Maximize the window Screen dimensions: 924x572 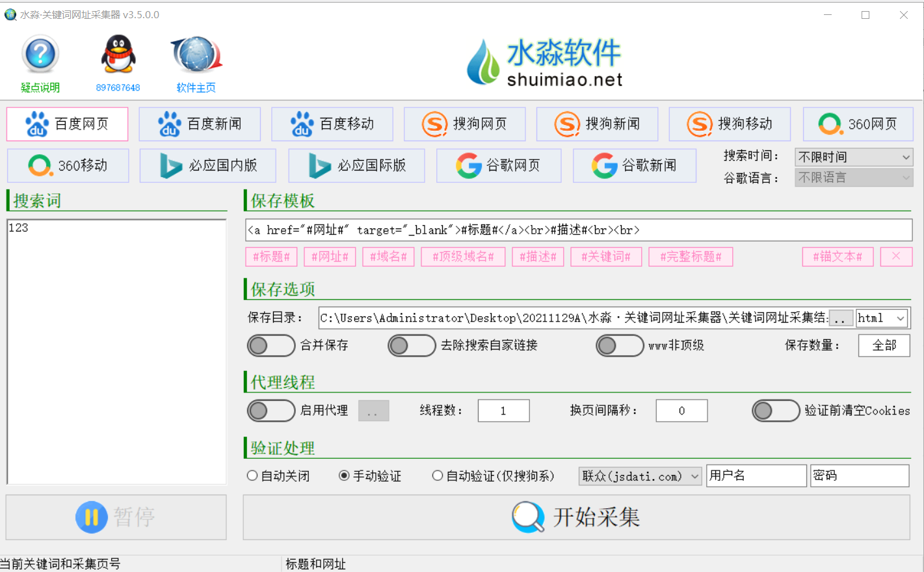click(x=865, y=14)
